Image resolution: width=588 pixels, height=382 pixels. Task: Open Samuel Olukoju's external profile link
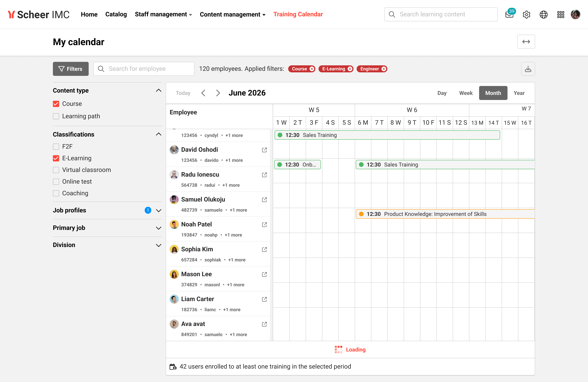tap(264, 200)
